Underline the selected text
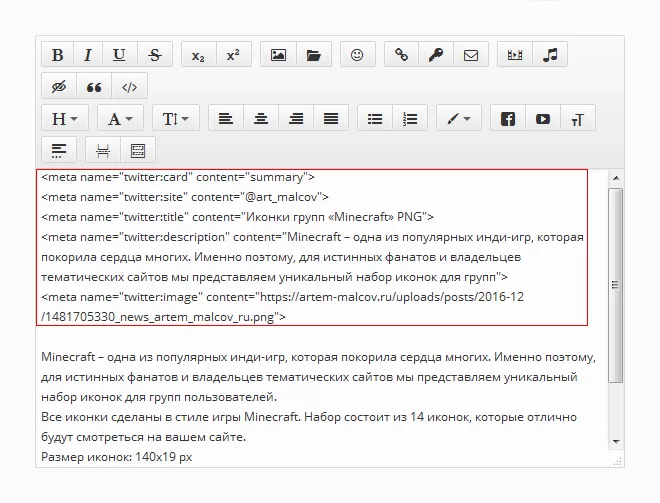660x503 pixels. [x=120, y=55]
